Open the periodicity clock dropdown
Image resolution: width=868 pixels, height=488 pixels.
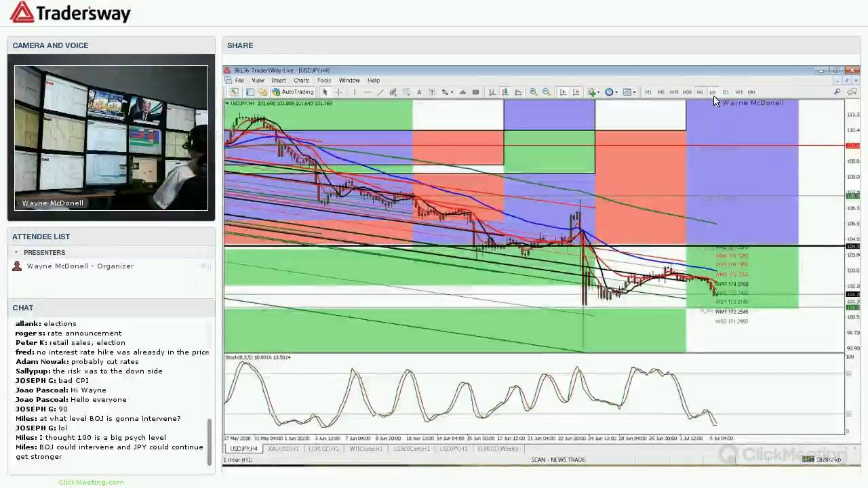pos(610,92)
